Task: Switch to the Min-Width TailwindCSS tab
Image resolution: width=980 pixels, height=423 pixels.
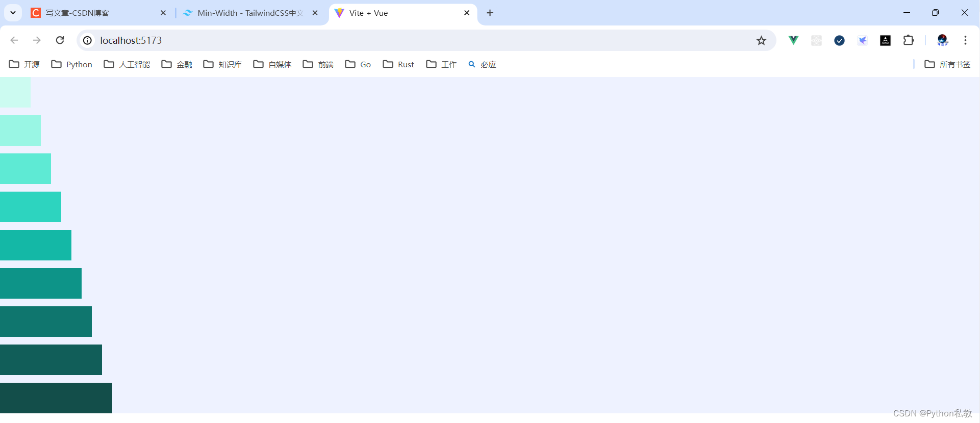Action: [250, 13]
